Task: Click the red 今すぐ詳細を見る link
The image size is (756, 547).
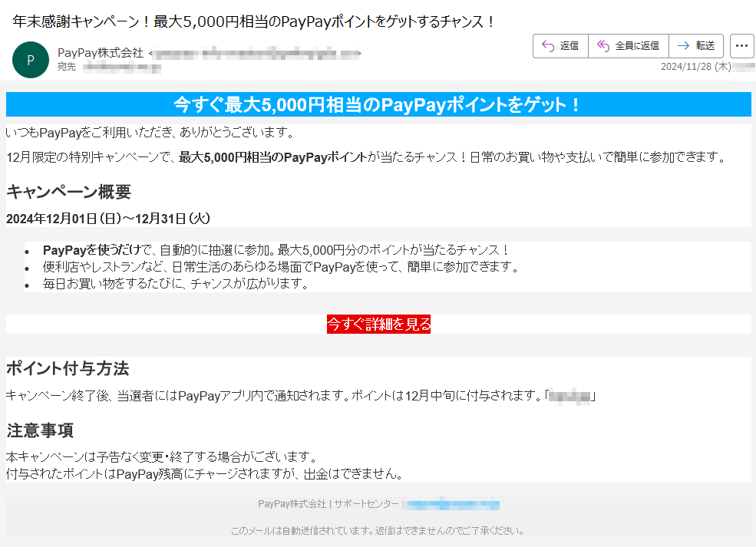Action: click(378, 325)
